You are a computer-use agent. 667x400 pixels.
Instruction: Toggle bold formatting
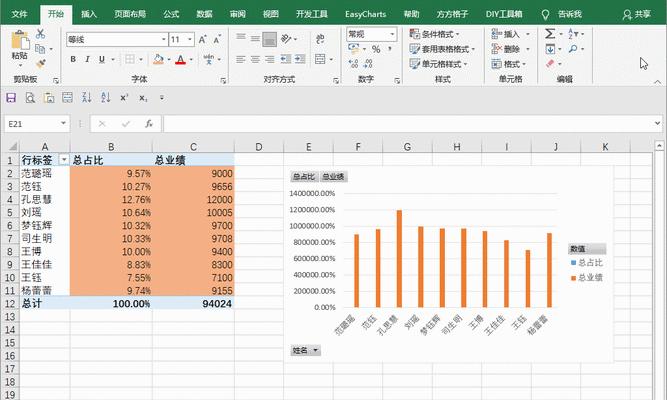click(x=73, y=59)
